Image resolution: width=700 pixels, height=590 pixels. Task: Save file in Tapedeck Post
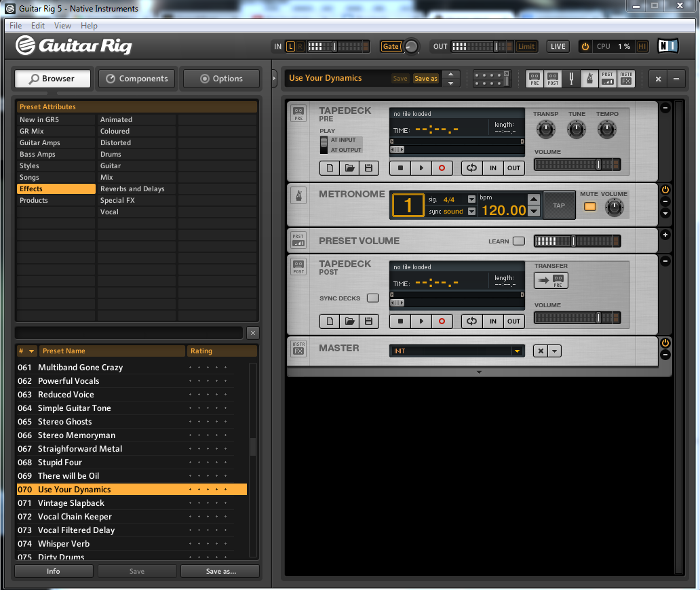(369, 321)
